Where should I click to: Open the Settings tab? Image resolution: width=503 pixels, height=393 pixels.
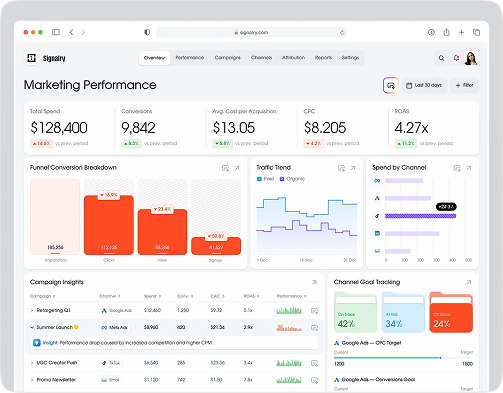[x=350, y=58]
